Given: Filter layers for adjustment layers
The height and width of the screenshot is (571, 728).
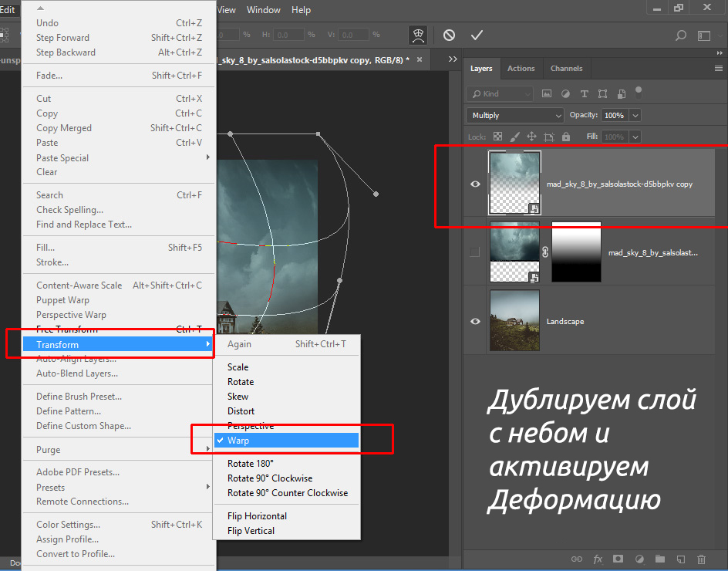Looking at the screenshot, I should click(x=565, y=94).
